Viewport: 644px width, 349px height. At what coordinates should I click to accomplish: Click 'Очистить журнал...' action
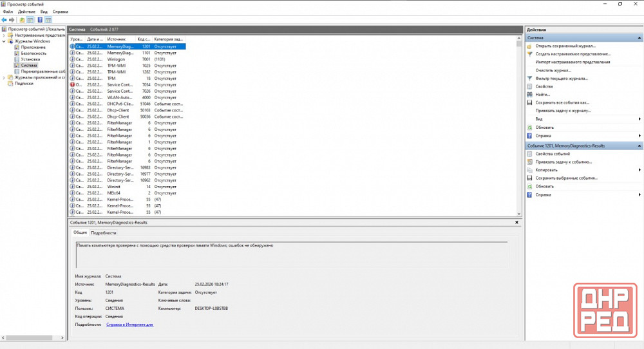553,70
